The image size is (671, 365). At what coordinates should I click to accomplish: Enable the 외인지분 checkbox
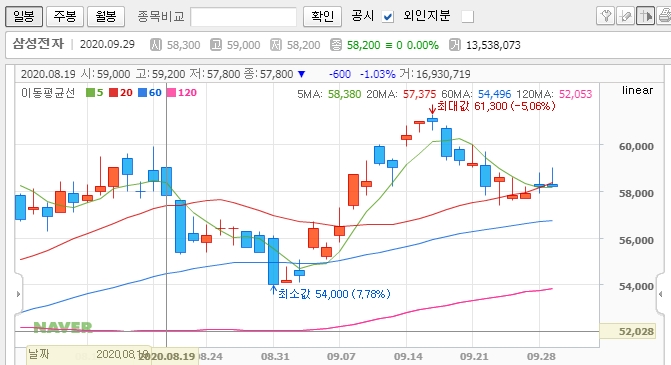point(468,17)
